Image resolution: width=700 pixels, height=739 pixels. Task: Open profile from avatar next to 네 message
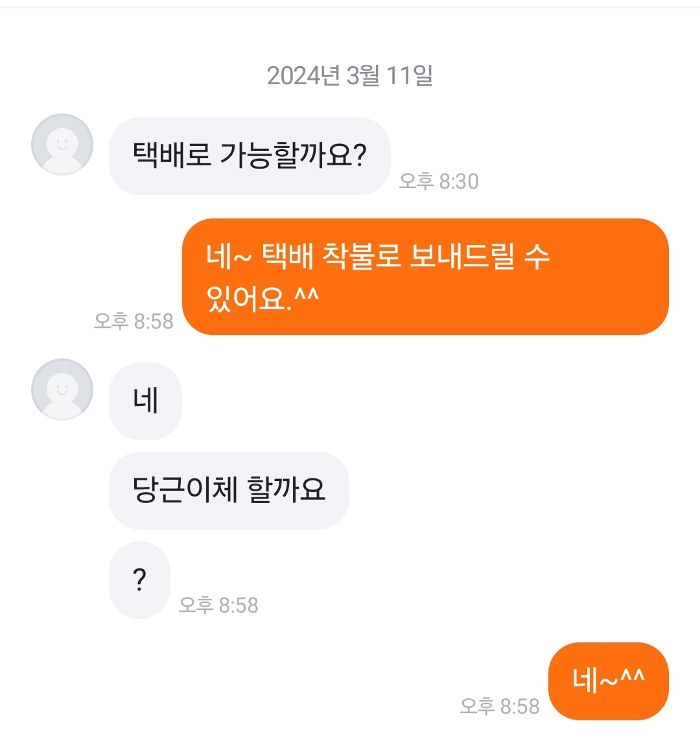click(62, 390)
